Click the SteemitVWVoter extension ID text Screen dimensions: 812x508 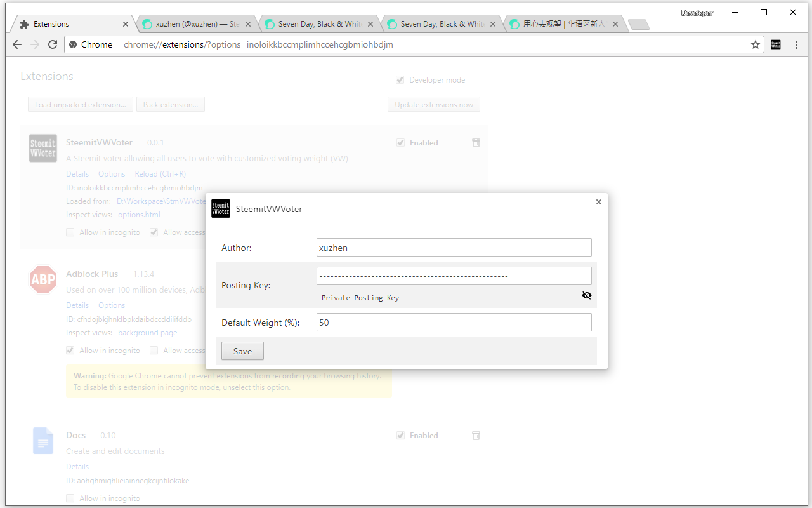tap(134, 188)
